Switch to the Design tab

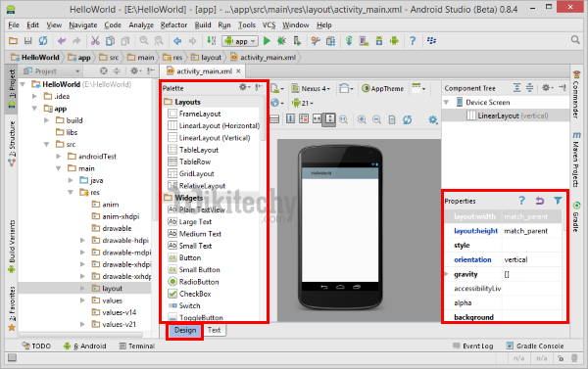pyautogui.click(x=185, y=330)
